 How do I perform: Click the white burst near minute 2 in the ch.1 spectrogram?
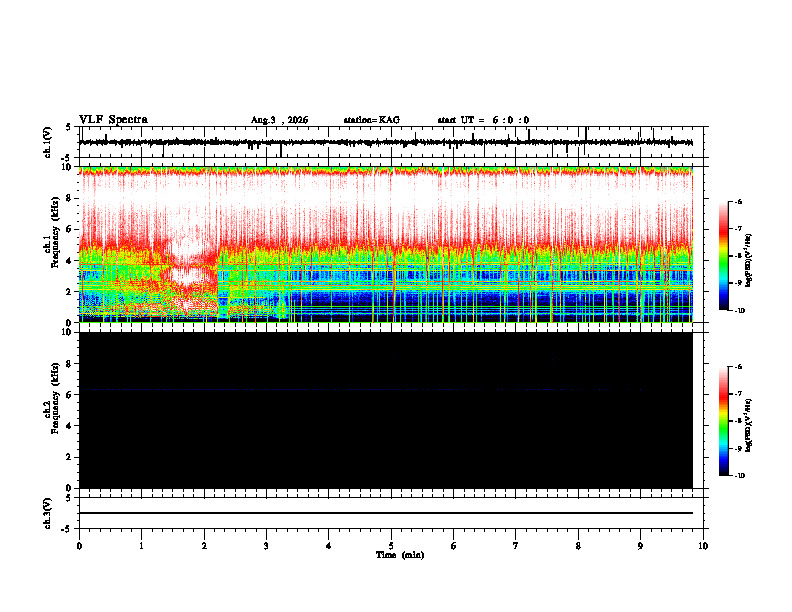coord(188,277)
